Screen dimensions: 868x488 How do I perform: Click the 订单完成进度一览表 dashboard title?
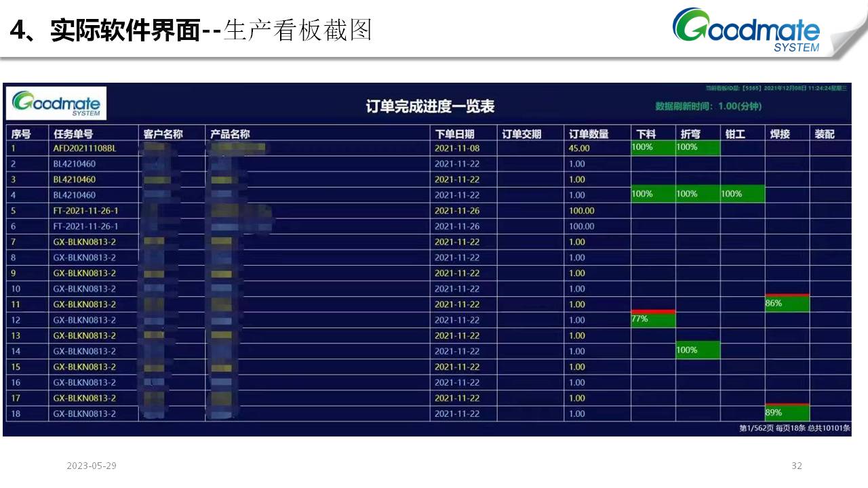point(430,106)
